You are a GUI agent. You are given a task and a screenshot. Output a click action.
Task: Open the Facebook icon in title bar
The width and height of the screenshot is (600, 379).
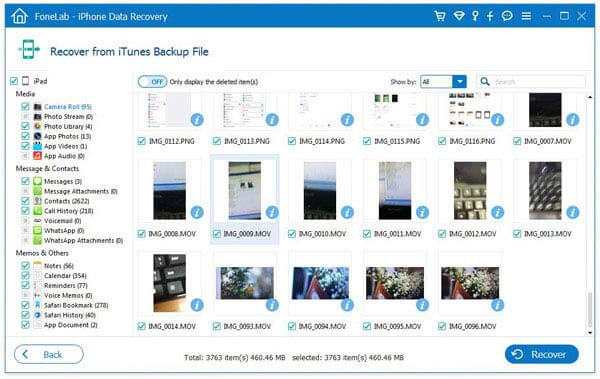490,16
